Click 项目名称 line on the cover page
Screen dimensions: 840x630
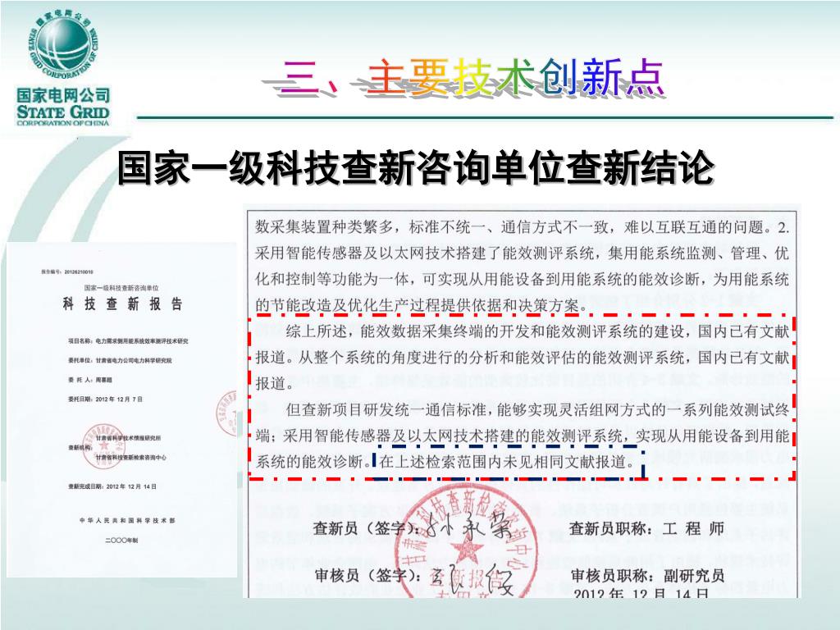(128, 340)
